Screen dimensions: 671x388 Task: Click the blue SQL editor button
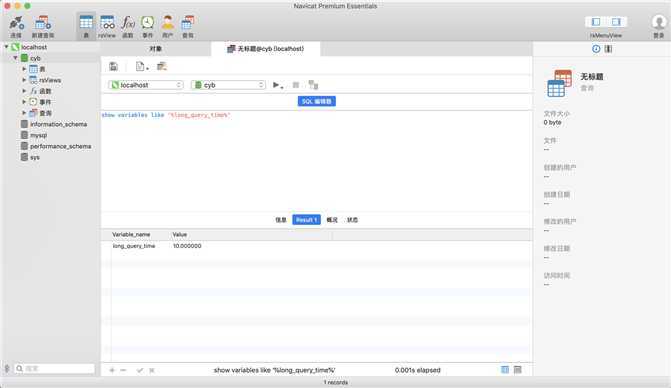[x=317, y=101]
